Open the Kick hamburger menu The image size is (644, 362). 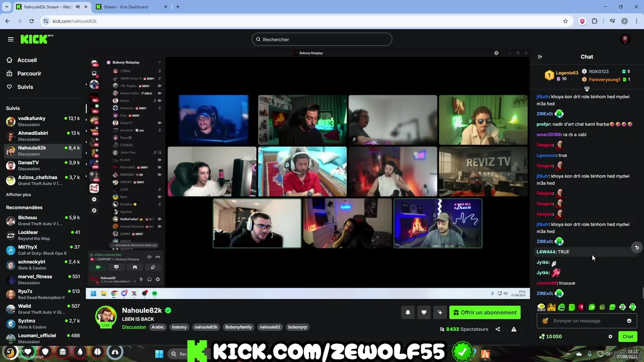click(x=11, y=39)
